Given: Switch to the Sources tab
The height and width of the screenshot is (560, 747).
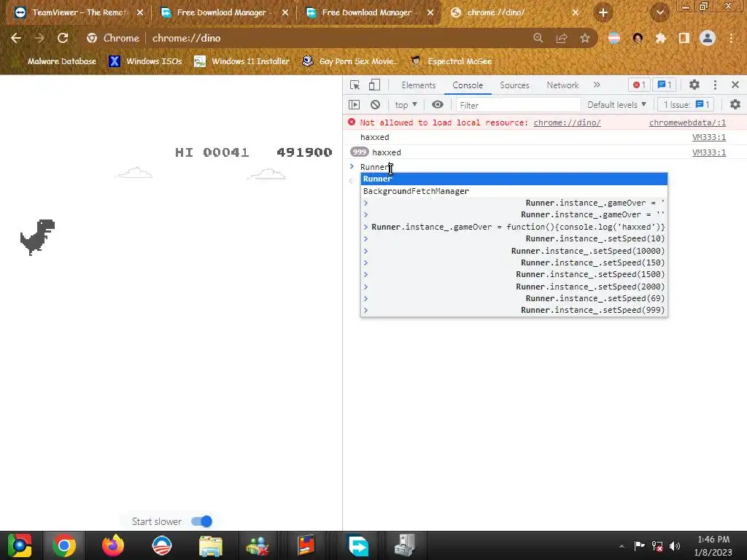Looking at the screenshot, I should (x=514, y=85).
